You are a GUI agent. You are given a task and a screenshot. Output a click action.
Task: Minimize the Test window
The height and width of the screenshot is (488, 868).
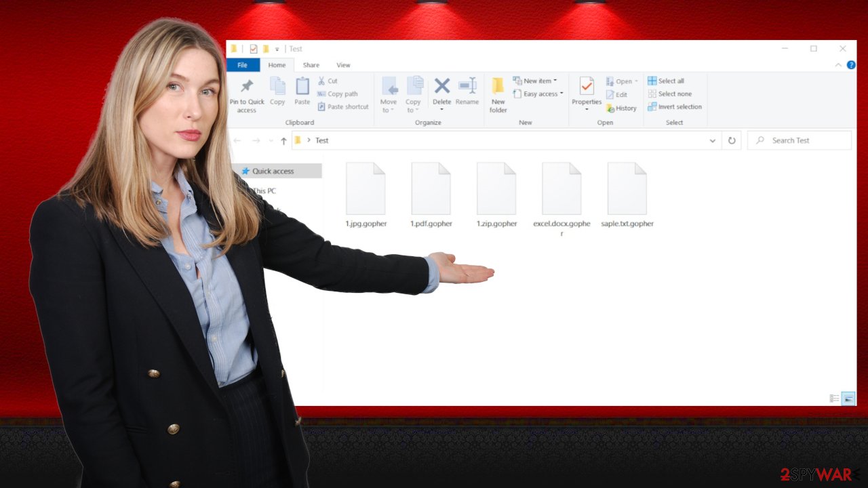point(785,49)
